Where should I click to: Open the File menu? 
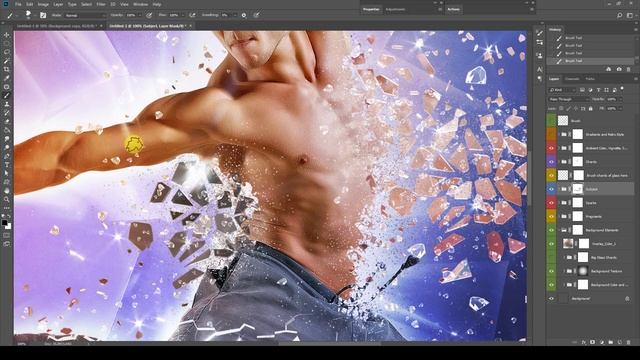coord(18,4)
